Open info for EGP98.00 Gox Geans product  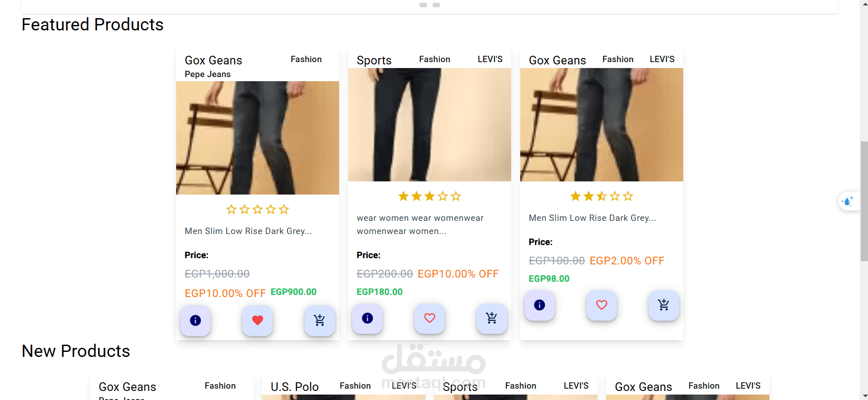[x=539, y=305]
